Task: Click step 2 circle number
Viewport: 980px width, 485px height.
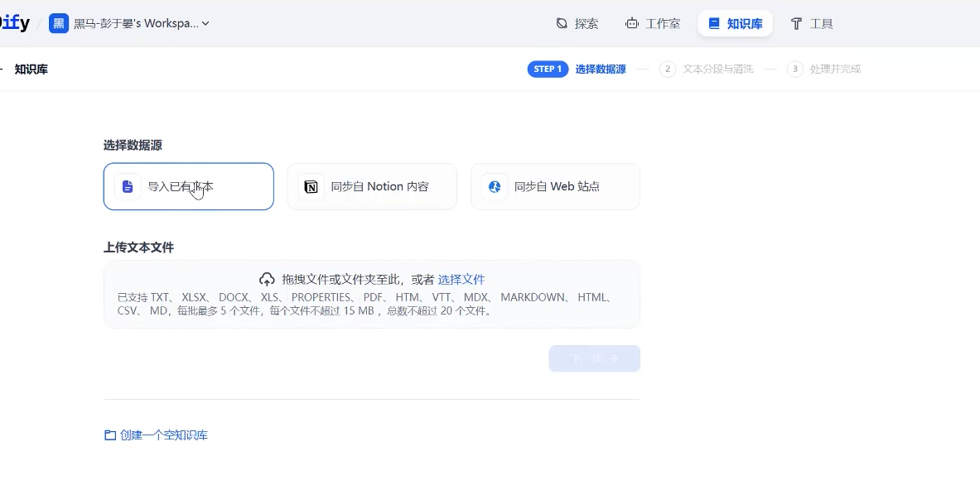Action: 668,70
